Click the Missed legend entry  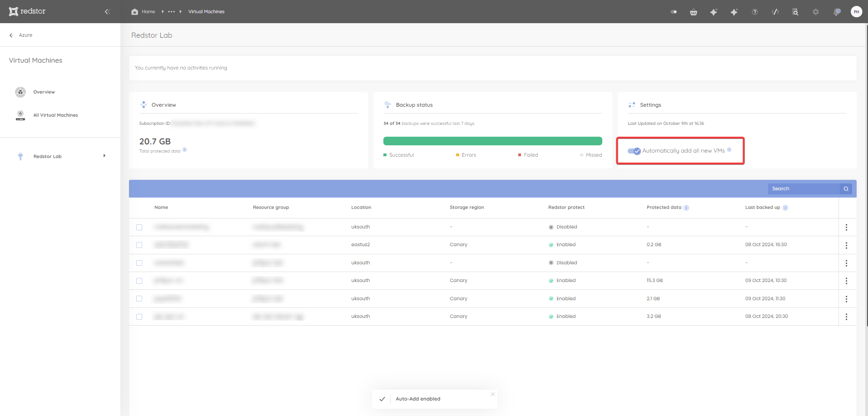(x=591, y=155)
